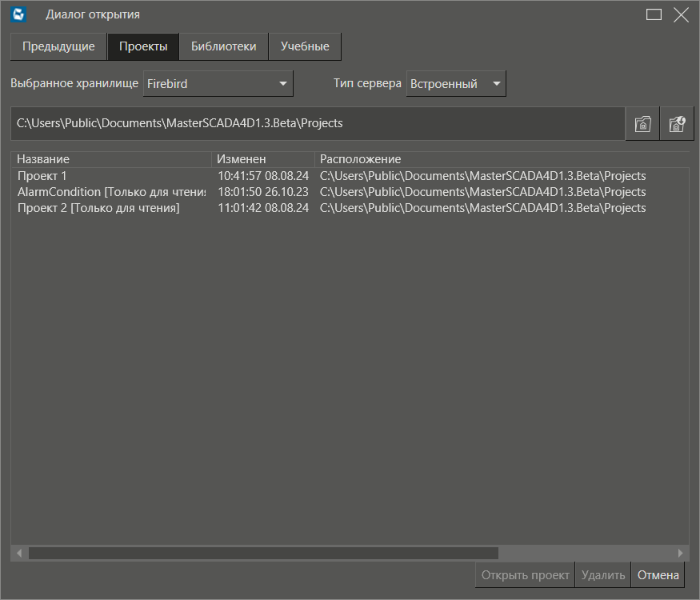Select the Проекты tab
Screen dimensions: 700x600
(x=143, y=46)
